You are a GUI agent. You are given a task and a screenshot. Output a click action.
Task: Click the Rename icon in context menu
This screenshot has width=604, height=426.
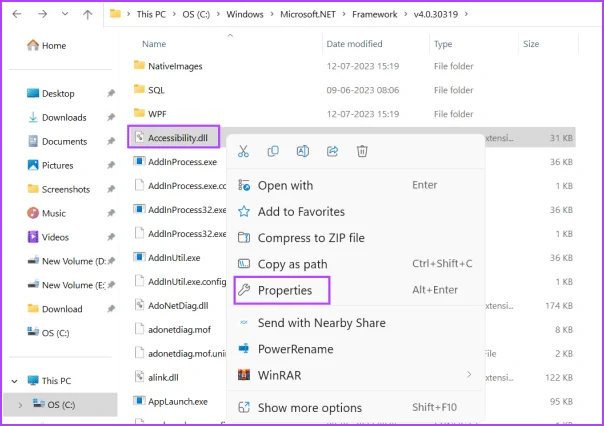click(x=302, y=151)
